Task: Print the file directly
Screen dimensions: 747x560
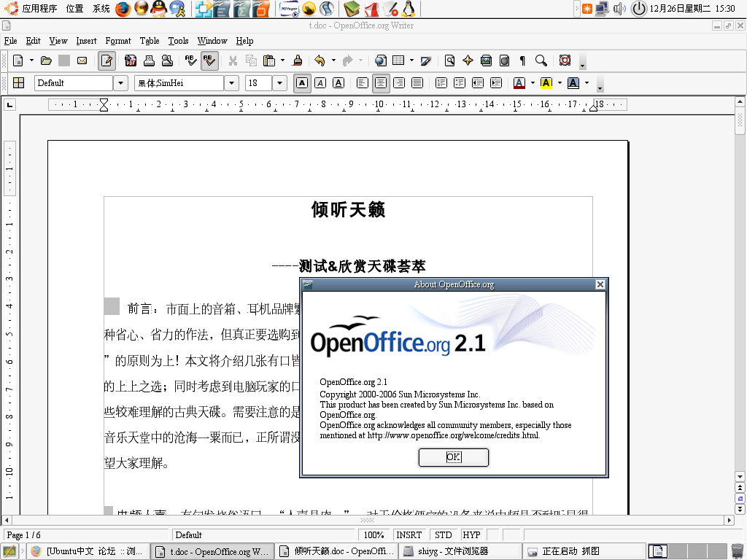Action: 149,61
